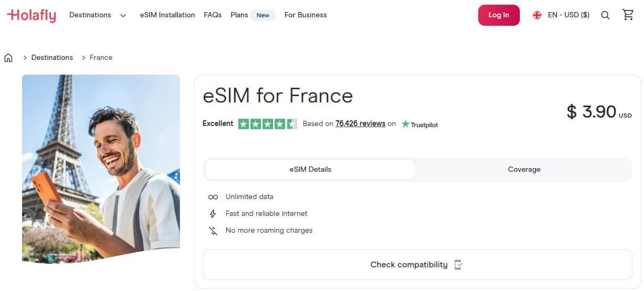
Task: Click the no roaming charges icon
Action: (x=213, y=231)
